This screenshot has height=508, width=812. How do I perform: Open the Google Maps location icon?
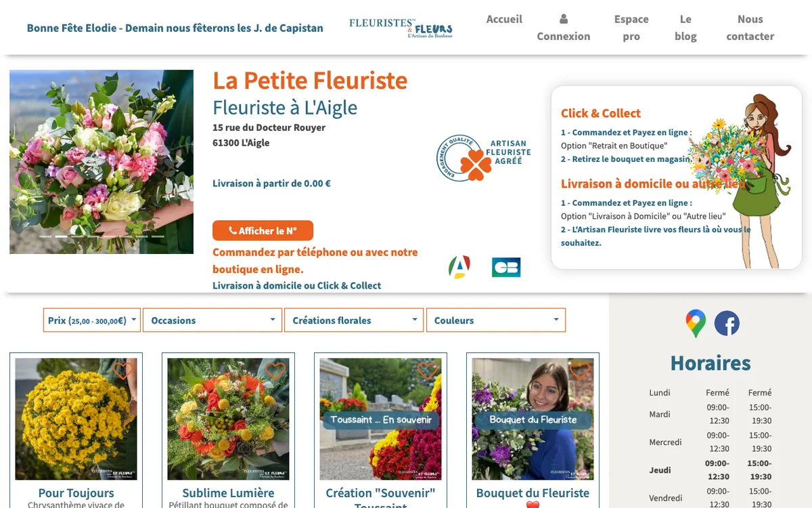click(x=696, y=324)
